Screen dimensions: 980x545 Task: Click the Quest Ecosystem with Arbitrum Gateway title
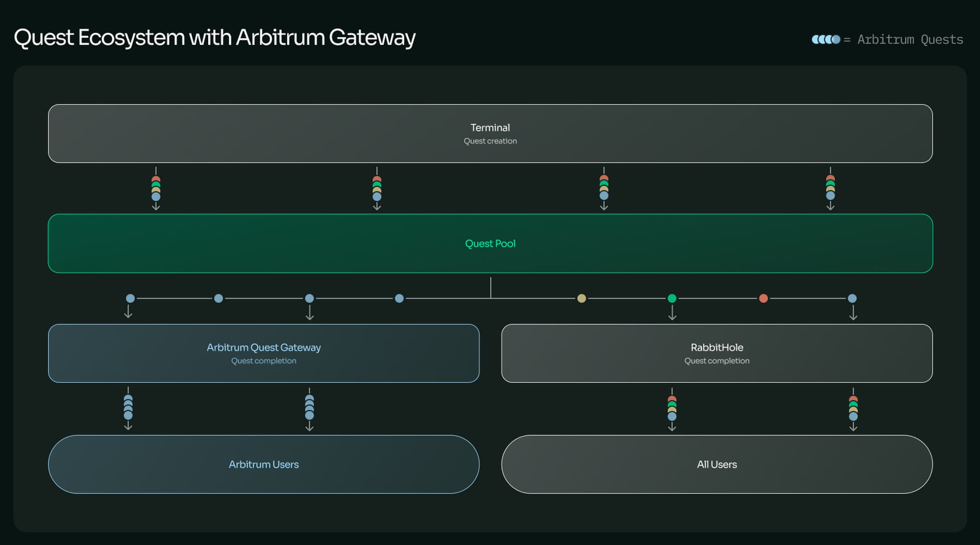click(214, 37)
